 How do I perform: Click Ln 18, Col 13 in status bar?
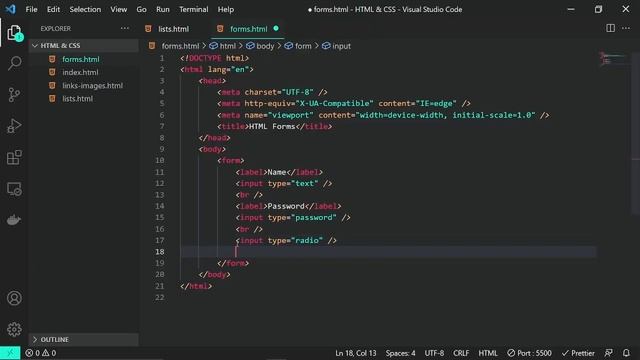click(356, 353)
